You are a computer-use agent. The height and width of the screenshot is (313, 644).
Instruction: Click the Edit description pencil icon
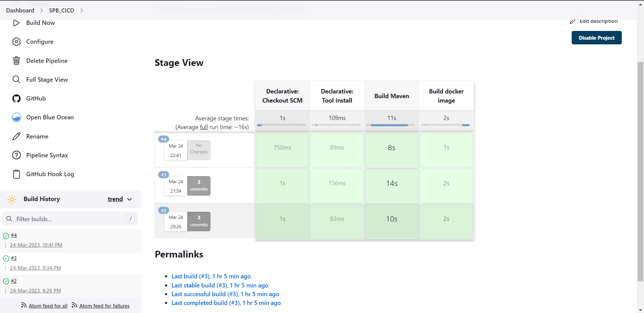[573, 21]
